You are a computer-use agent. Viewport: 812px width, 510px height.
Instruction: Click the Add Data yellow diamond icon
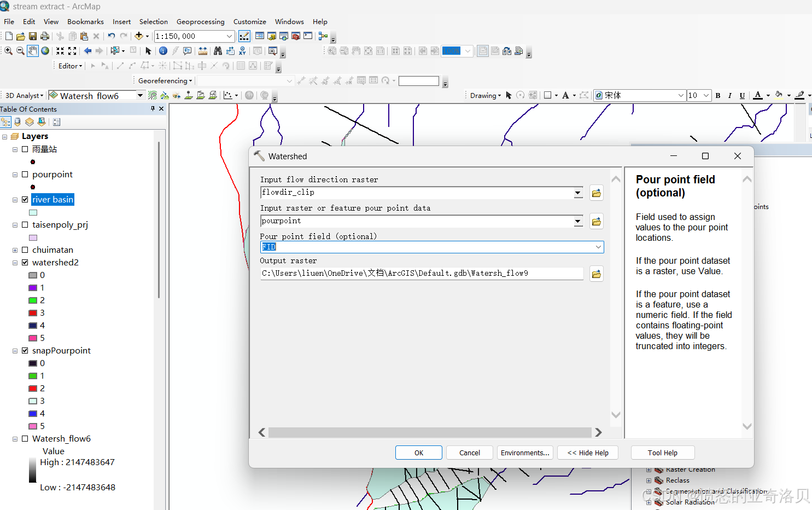139,36
